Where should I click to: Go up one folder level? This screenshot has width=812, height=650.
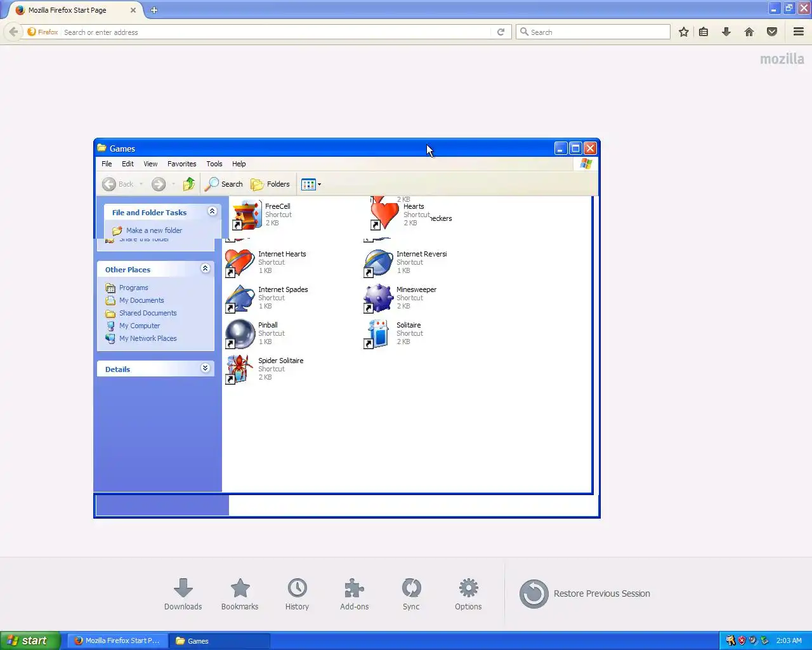(x=188, y=184)
